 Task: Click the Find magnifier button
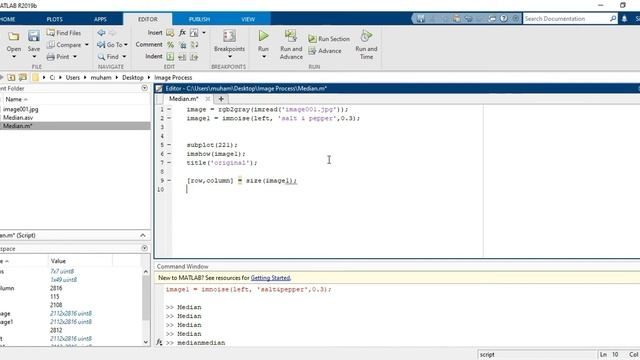pyautogui.click(x=108, y=57)
